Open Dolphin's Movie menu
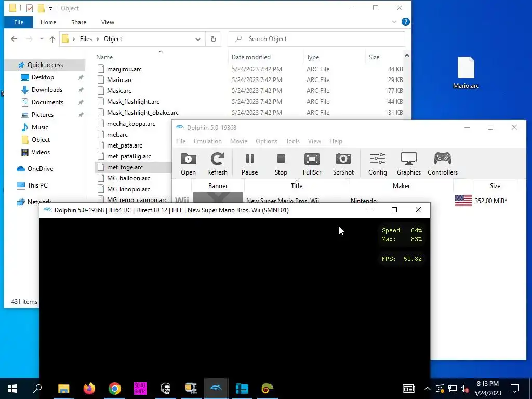The height and width of the screenshot is (399, 532). (x=238, y=141)
